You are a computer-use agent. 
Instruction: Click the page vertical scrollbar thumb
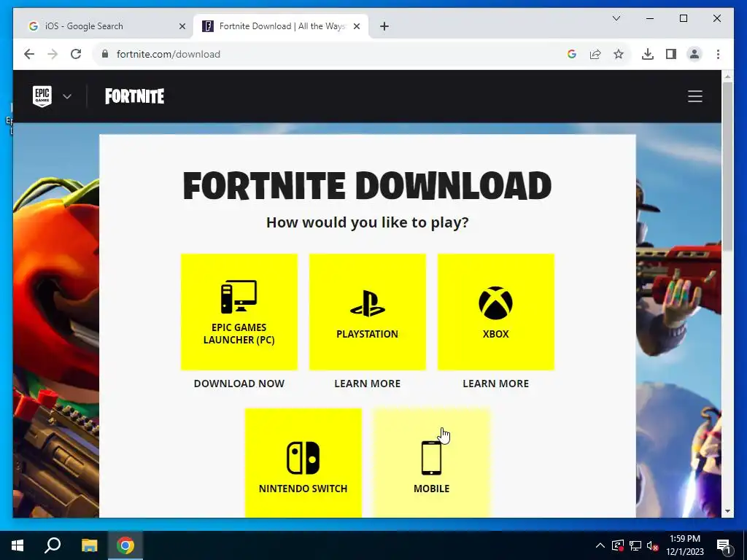(x=727, y=167)
